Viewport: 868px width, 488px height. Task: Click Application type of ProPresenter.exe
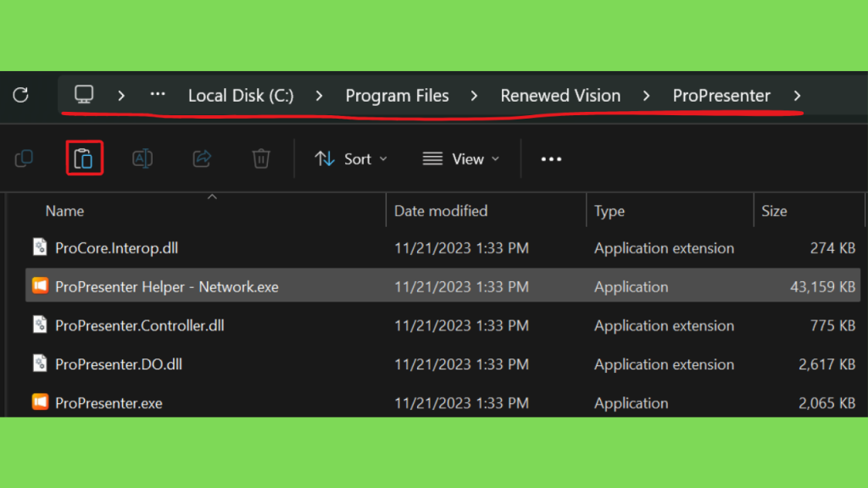pyautogui.click(x=631, y=402)
